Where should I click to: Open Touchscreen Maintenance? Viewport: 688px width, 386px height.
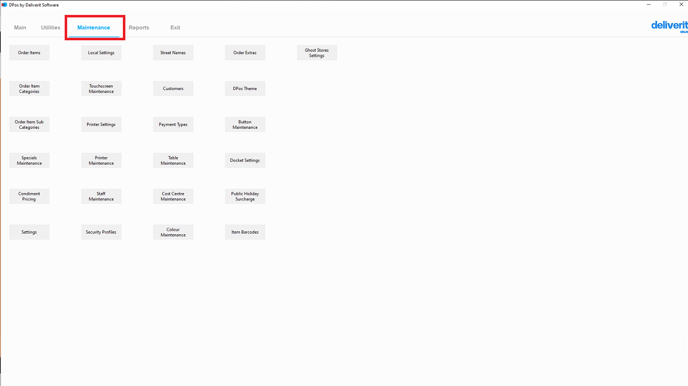[101, 89]
